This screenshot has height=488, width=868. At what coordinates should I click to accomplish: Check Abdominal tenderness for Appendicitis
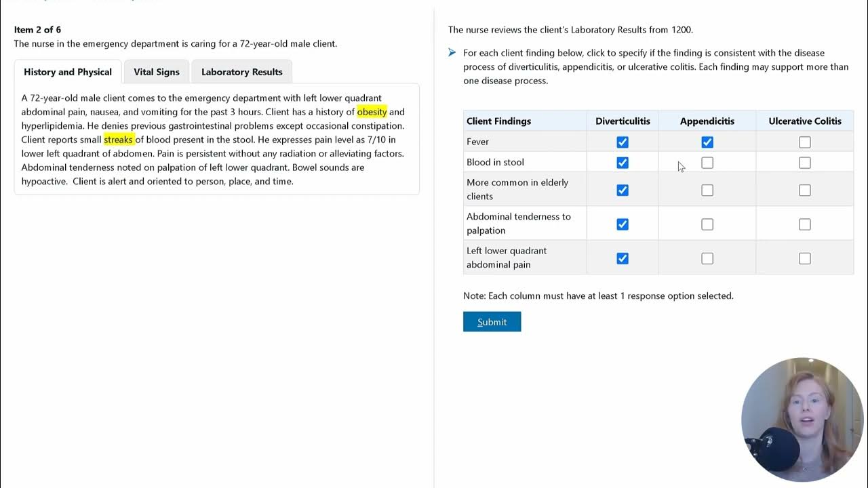point(707,224)
